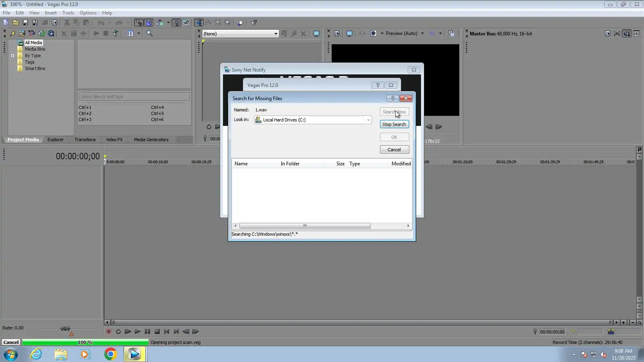644x362 pixels.
Task: Select the Selection Edit tool
Action: pyautogui.click(x=218, y=23)
